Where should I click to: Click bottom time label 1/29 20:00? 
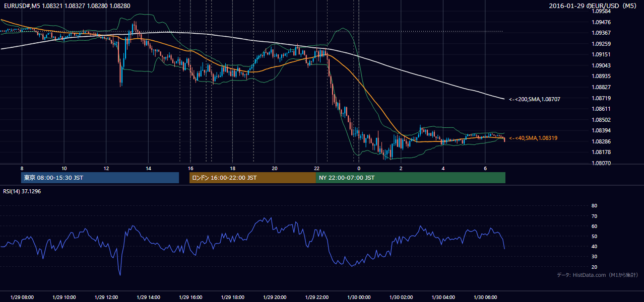point(275,297)
